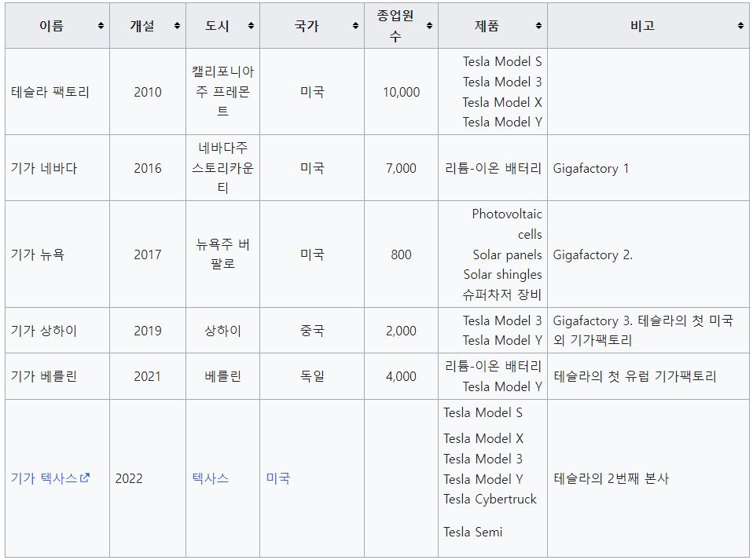
Task: Click Tesla Cybertruck product text
Action: [490, 499]
